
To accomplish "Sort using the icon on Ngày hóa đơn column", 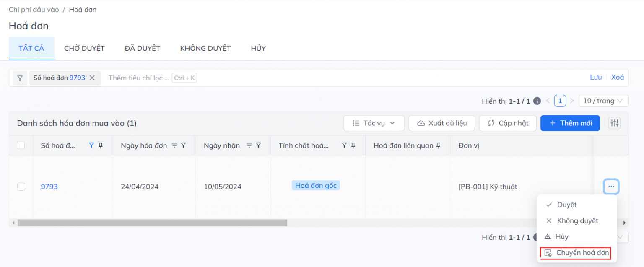I will [x=175, y=145].
